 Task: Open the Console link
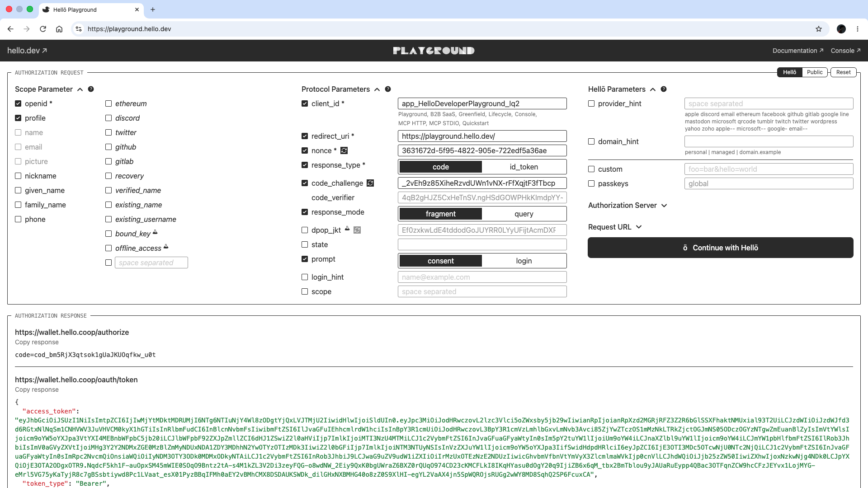[x=845, y=51]
